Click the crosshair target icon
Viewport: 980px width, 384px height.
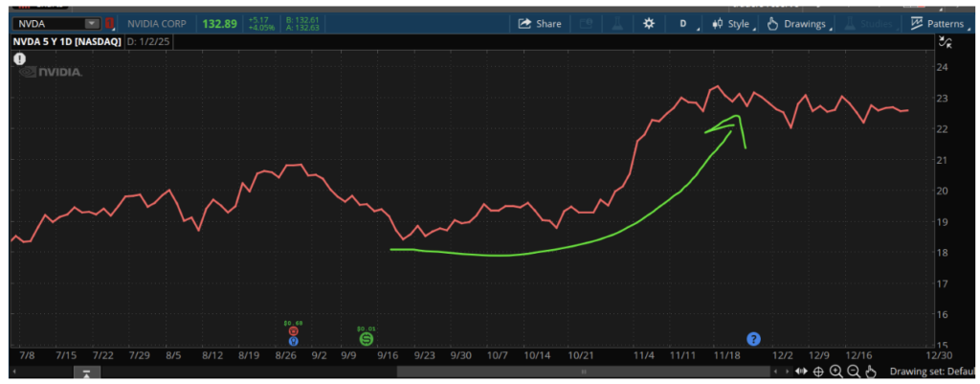(819, 372)
